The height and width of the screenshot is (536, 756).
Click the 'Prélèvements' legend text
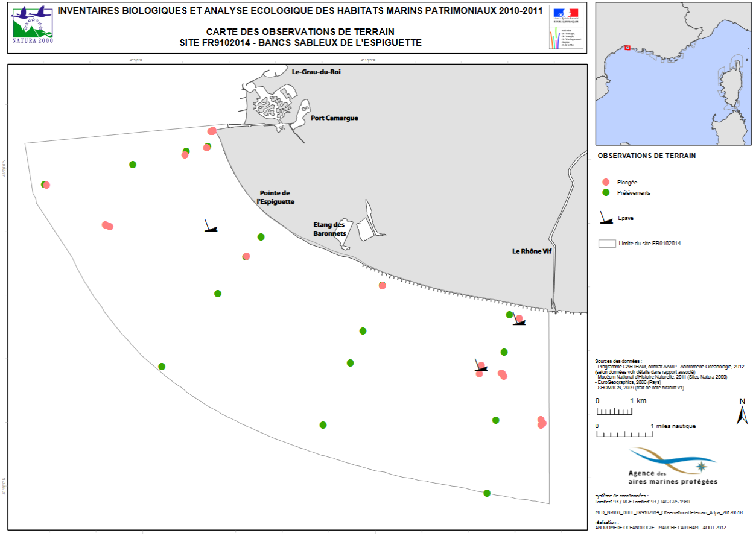pyautogui.click(x=634, y=193)
